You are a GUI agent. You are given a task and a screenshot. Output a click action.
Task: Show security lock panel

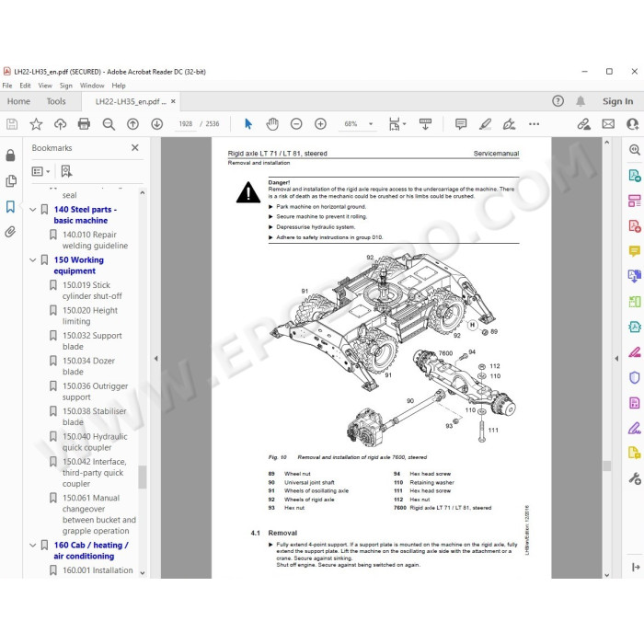(11, 155)
